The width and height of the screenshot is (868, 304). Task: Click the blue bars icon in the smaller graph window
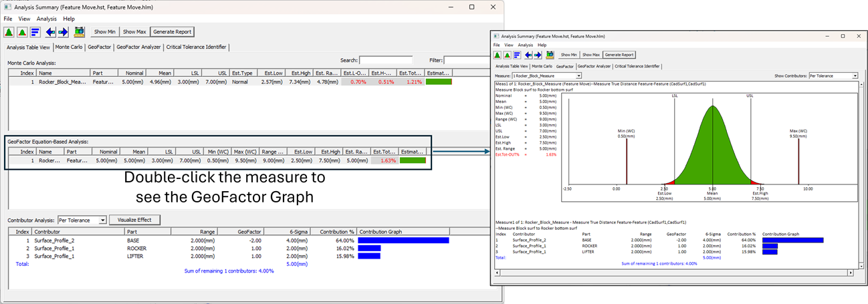(517, 55)
